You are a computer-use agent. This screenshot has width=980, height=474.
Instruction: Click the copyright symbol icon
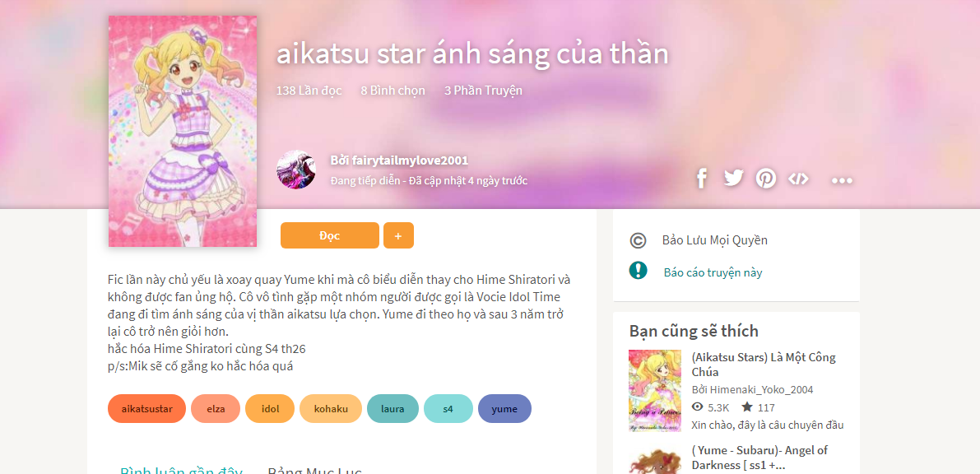[639, 241]
